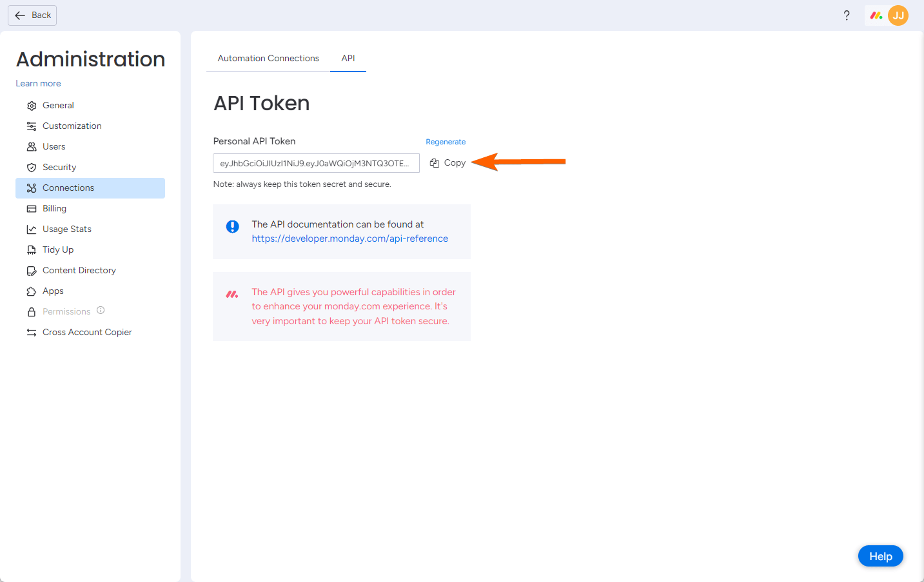The width and height of the screenshot is (924, 582).
Task: Click the Apps puzzle icon
Action: (x=32, y=291)
